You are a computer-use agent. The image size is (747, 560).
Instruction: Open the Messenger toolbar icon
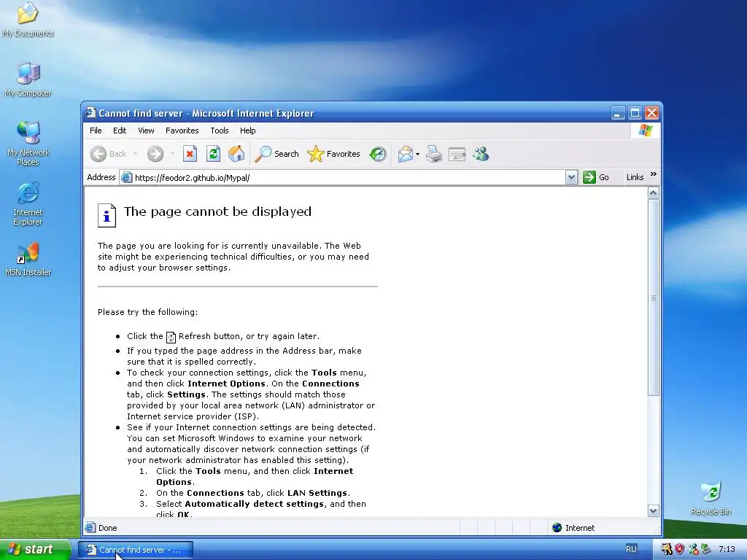[x=481, y=154]
